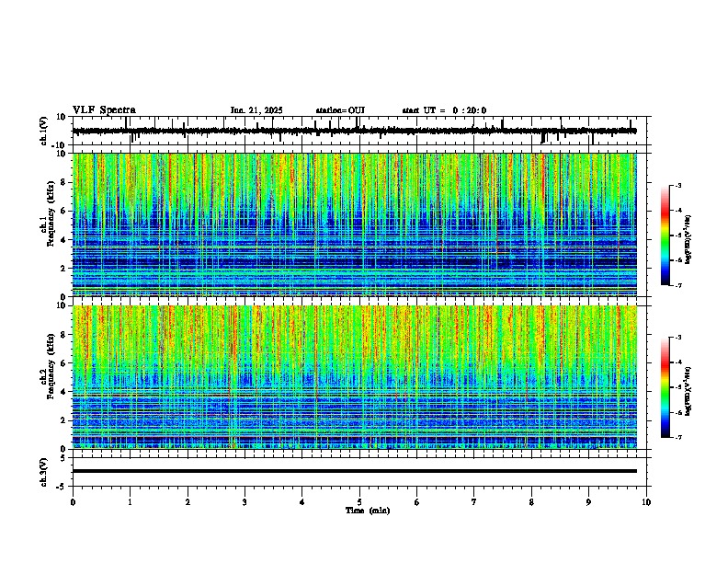Click the "8" kHz tick of ch.1 spectrogram

click(x=64, y=182)
